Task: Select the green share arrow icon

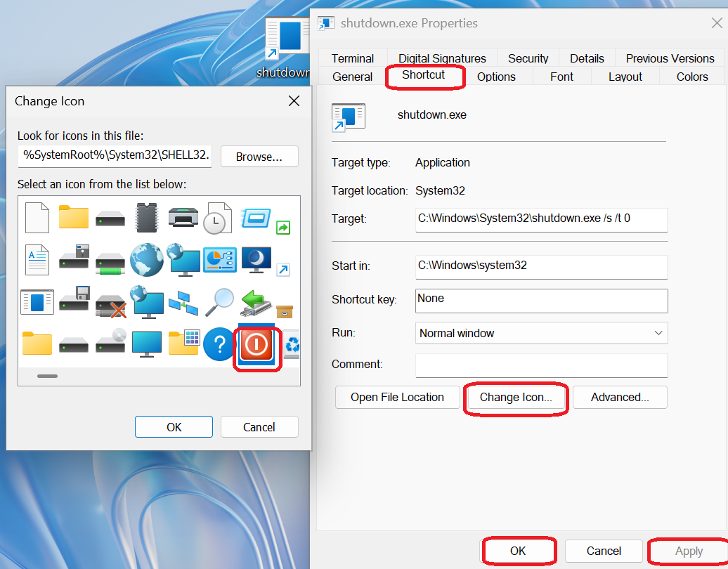Action: click(283, 228)
